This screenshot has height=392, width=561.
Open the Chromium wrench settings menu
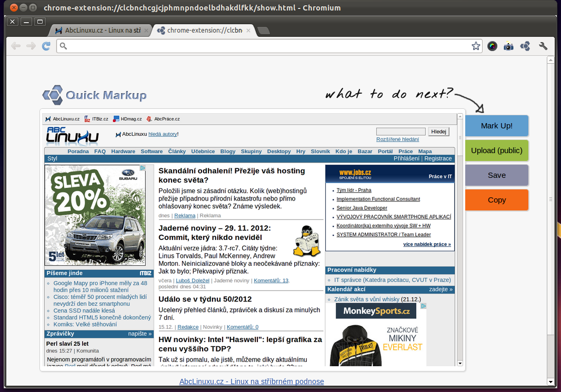coord(543,46)
